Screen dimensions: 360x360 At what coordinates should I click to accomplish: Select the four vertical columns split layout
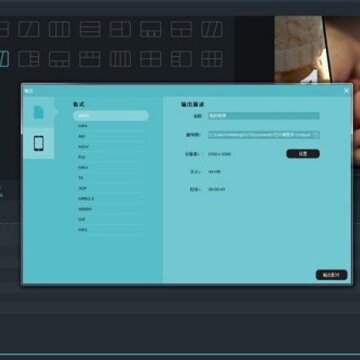click(x=120, y=59)
